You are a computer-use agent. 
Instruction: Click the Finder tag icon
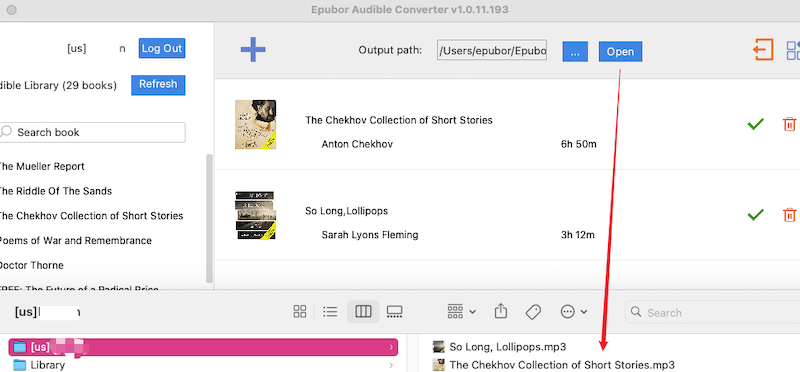pyautogui.click(x=533, y=312)
